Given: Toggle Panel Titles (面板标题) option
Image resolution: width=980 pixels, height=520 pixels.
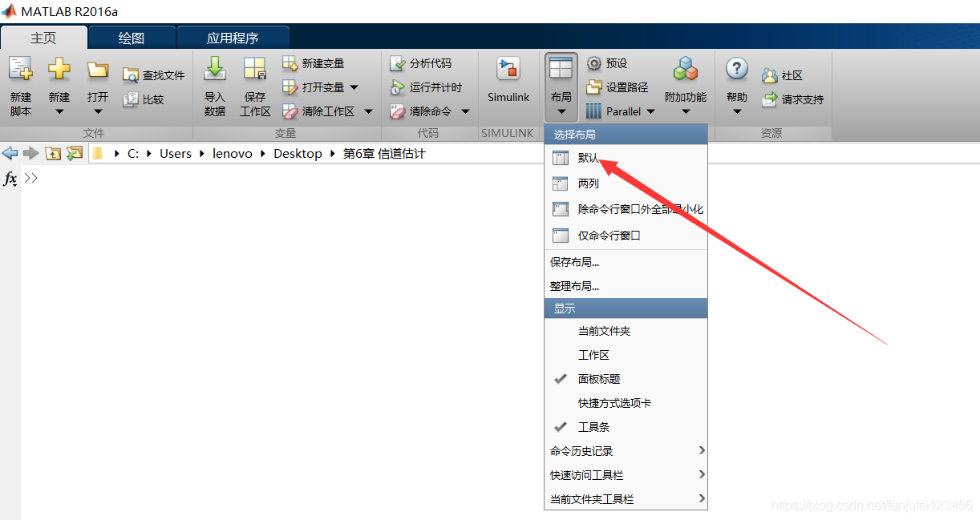Looking at the screenshot, I should coord(626,379).
